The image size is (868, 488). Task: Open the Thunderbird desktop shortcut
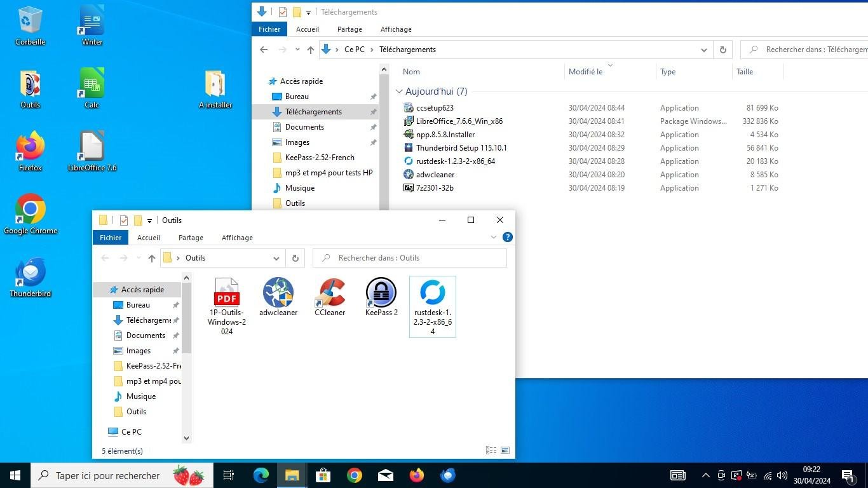(x=30, y=277)
